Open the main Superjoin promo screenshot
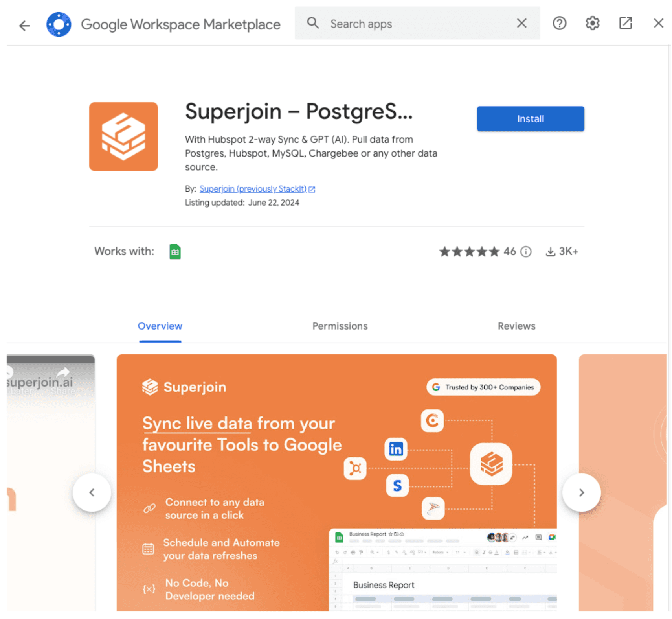Image resolution: width=672 pixels, height=619 pixels. point(336,482)
